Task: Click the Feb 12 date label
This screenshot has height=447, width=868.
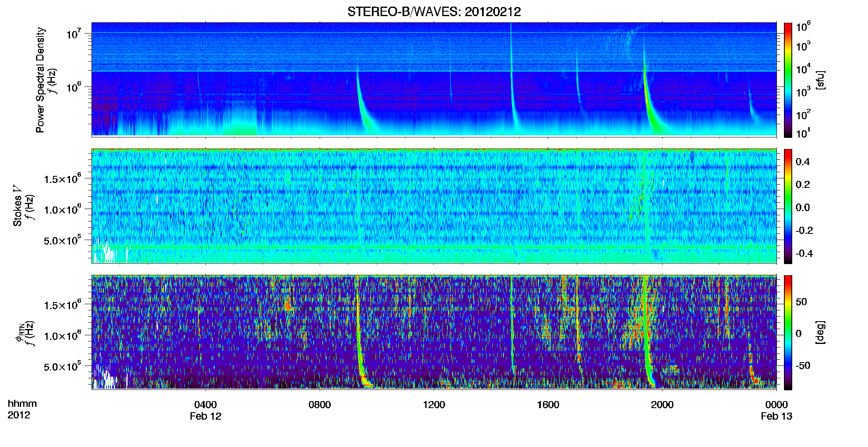Action: tap(205, 416)
